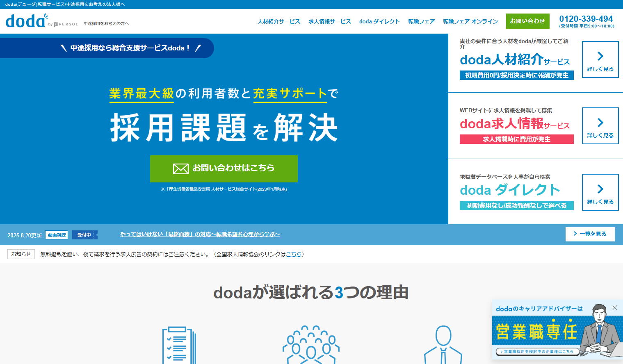623x364 pixels.
Task: Open the 営業職専任 advisor banner
Action: (557, 330)
